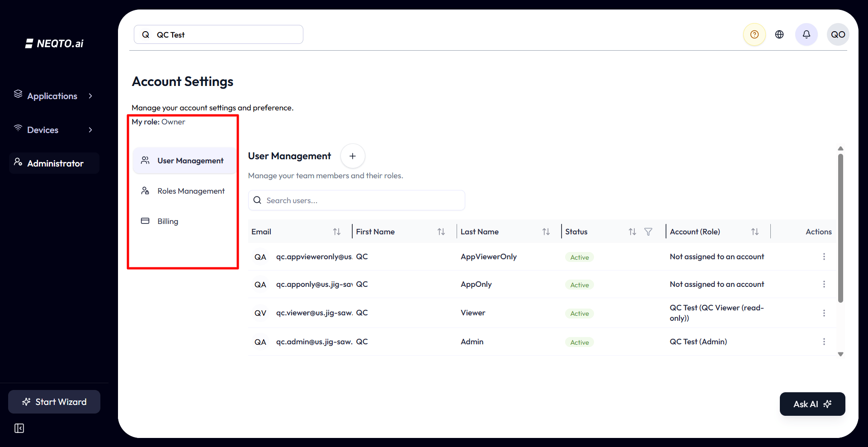
Task: Sort the table by Last Name
Action: click(x=546, y=232)
